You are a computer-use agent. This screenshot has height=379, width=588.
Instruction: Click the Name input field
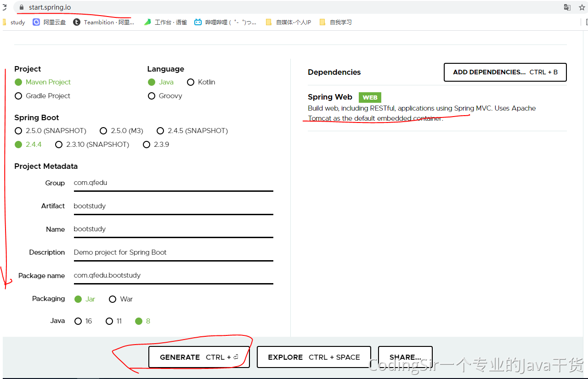(x=173, y=229)
